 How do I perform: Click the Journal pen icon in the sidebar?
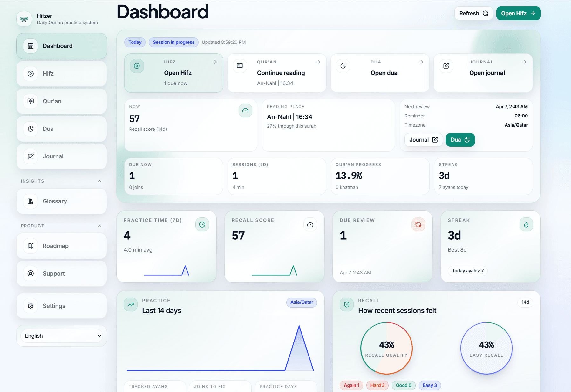pyautogui.click(x=30, y=156)
